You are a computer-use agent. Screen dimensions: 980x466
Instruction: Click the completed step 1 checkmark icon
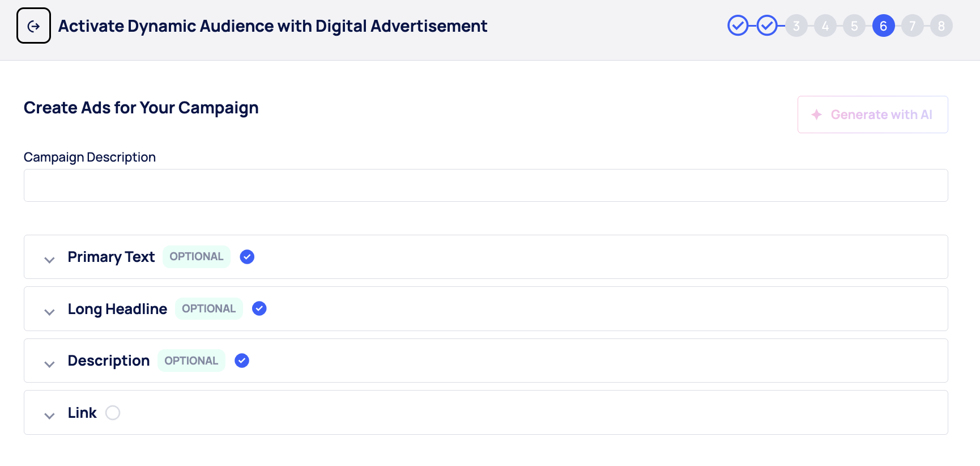pyautogui.click(x=738, y=26)
